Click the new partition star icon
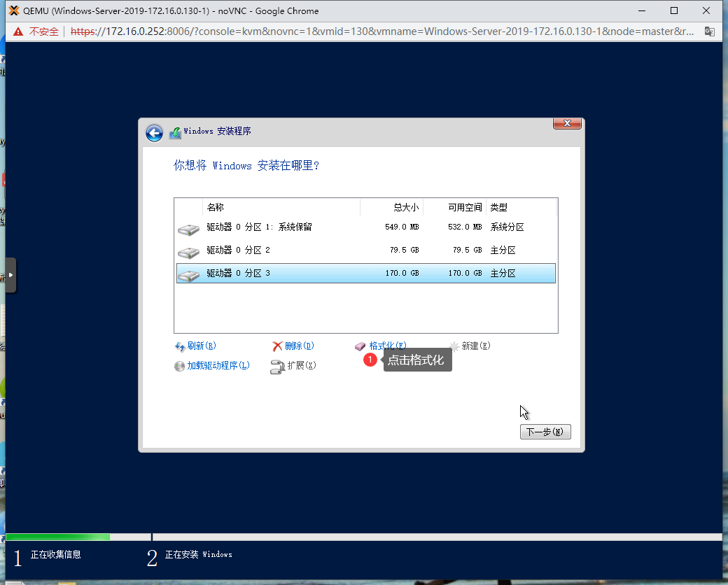Image resolution: width=728 pixels, height=585 pixels. click(x=454, y=346)
